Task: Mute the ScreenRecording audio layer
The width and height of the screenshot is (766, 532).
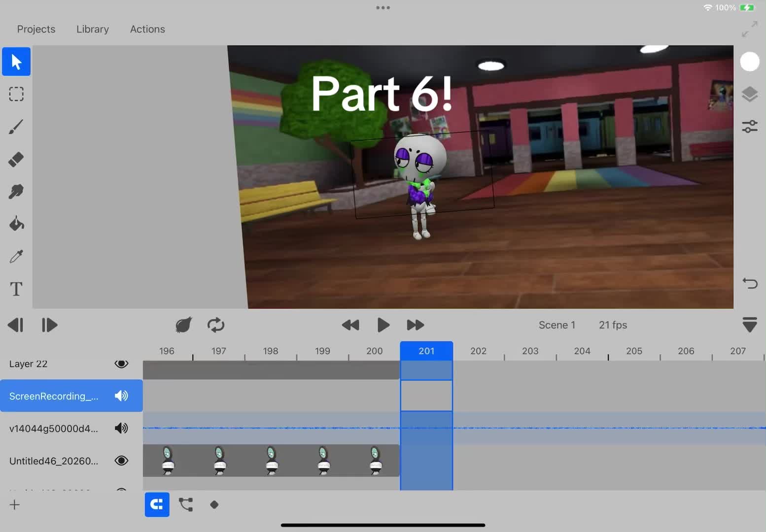Action: coord(121,396)
